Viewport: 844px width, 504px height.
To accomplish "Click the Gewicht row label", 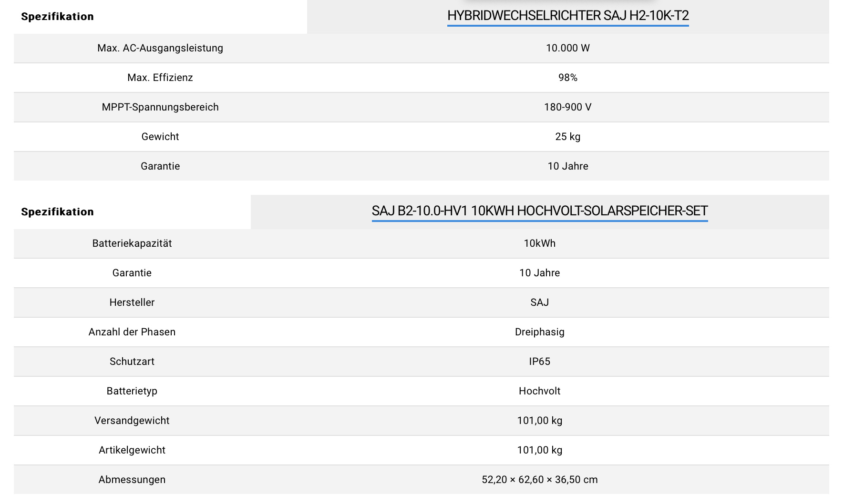I will (x=160, y=137).
